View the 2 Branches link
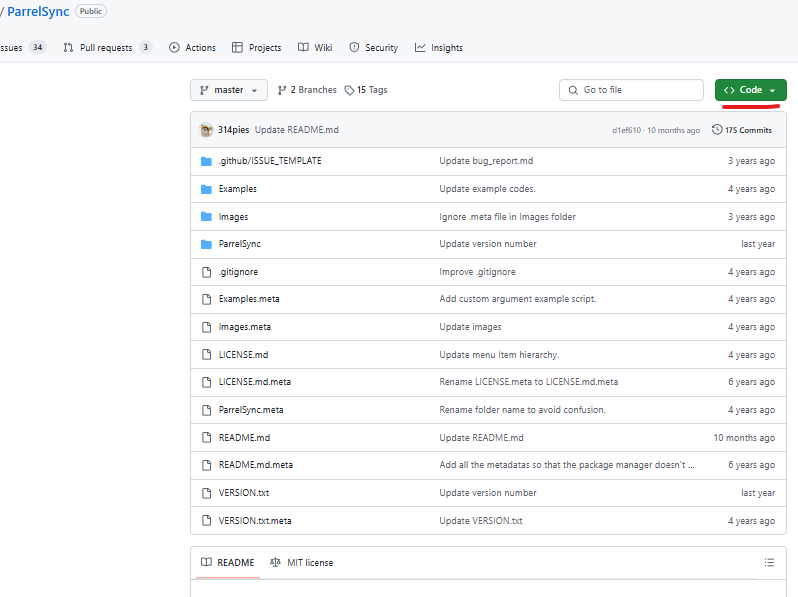Image resolution: width=798 pixels, height=597 pixels. click(307, 90)
